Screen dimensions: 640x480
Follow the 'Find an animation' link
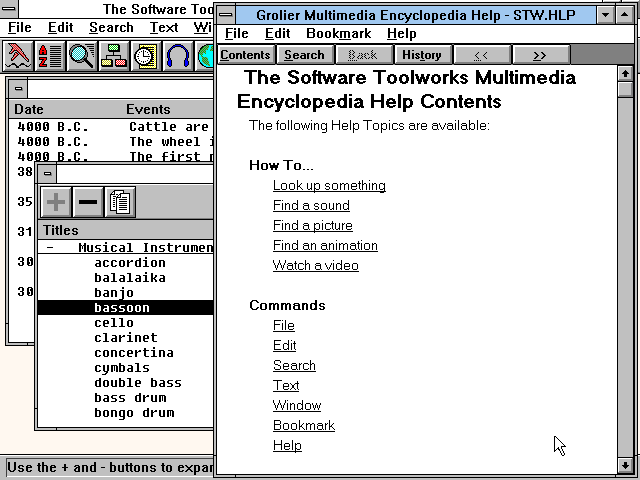(325, 245)
